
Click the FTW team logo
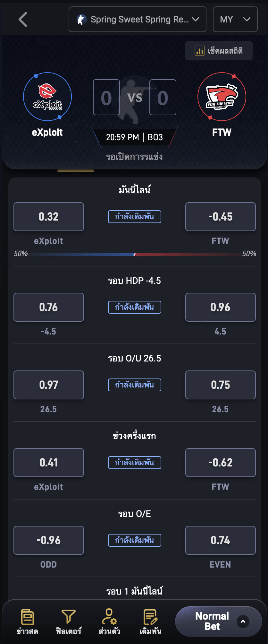222,97
